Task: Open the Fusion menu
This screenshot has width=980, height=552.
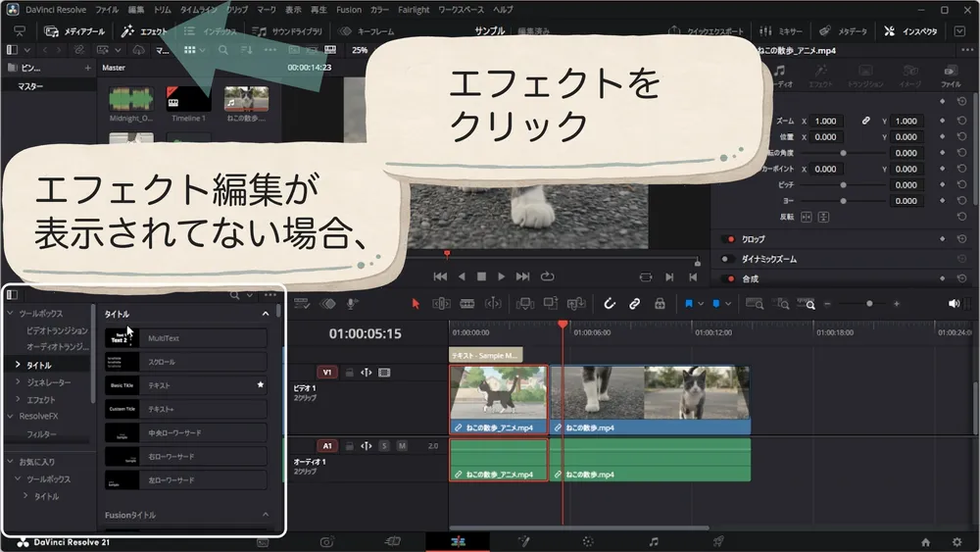Action: coord(349,10)
